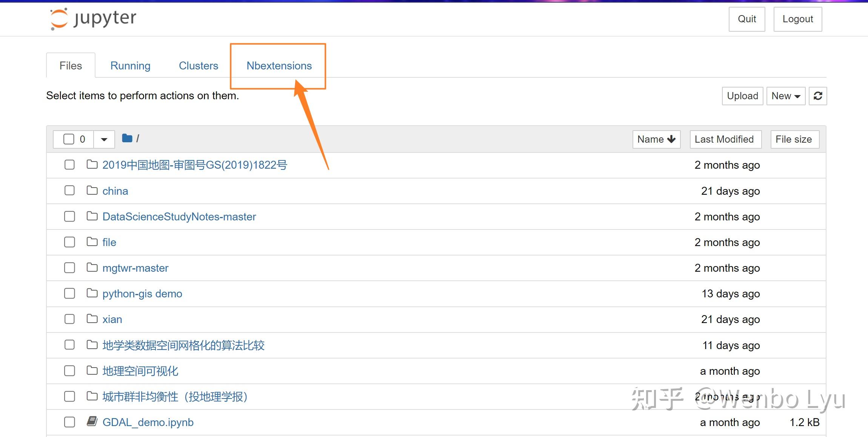Viewport: 868px width, 437px height.
Task: Sort the list by Last Modified
Action: click(x=725, y=139)
